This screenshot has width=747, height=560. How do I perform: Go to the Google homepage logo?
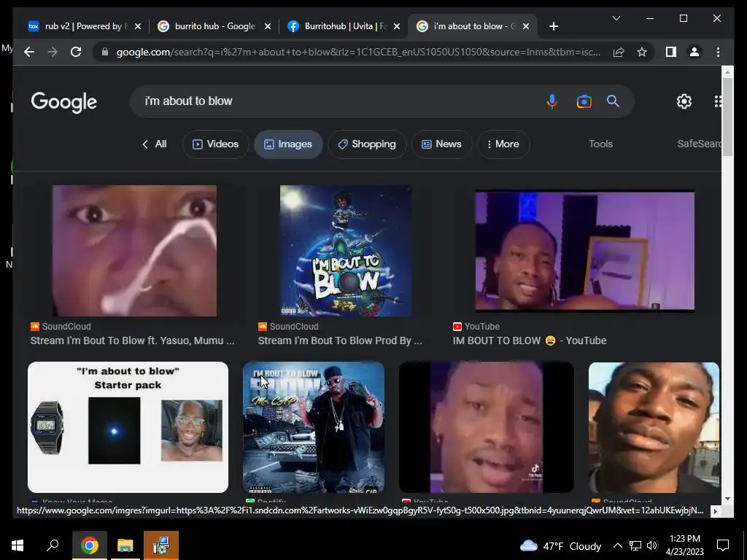click(x=64, y=102)
